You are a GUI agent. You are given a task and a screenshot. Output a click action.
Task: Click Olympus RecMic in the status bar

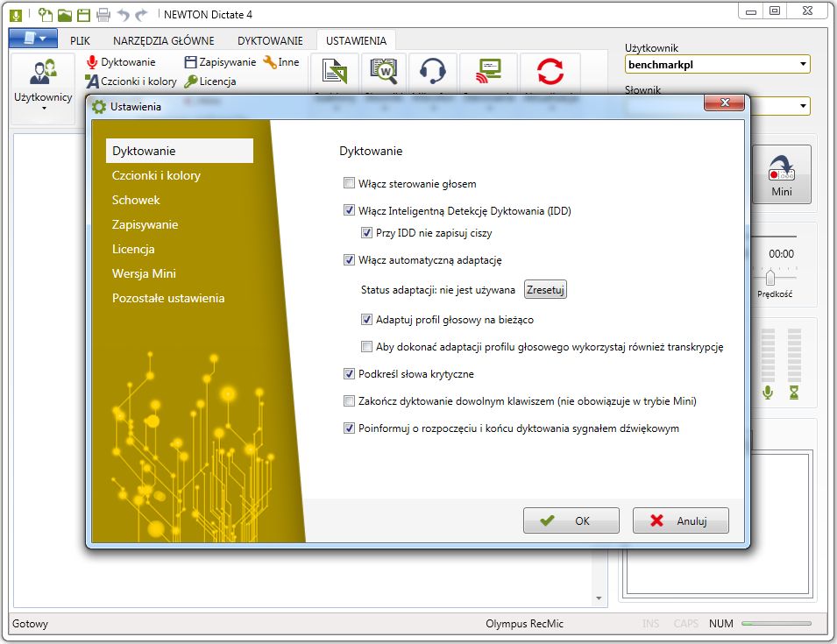[524, 624]
